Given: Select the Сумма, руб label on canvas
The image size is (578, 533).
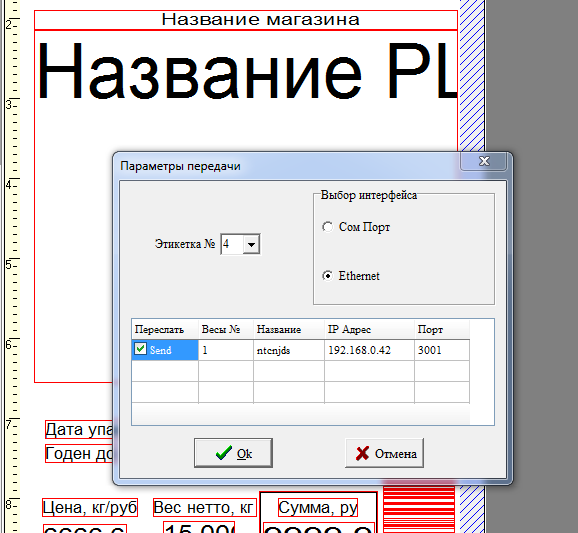Looking at the screenshot, I should [x=318, y=508].
